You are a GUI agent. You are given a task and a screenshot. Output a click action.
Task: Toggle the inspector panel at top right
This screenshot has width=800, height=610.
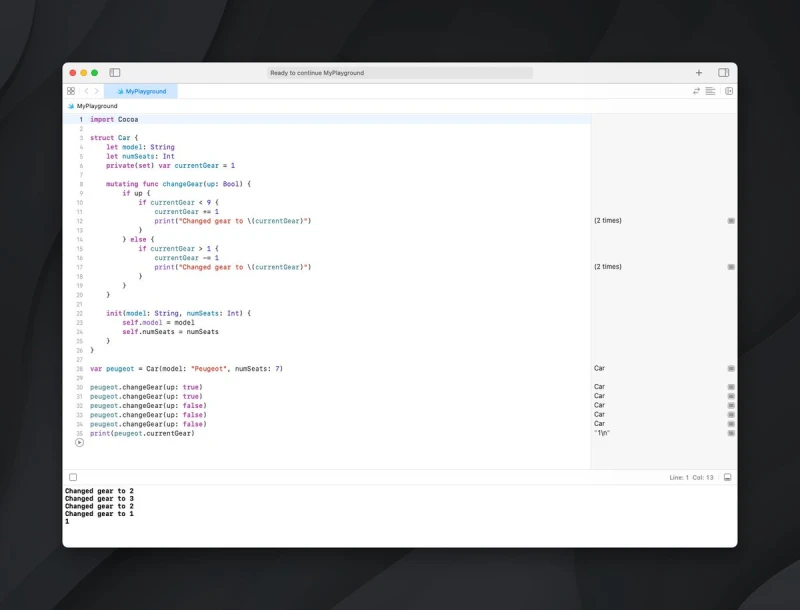click(x=724, y=73)
